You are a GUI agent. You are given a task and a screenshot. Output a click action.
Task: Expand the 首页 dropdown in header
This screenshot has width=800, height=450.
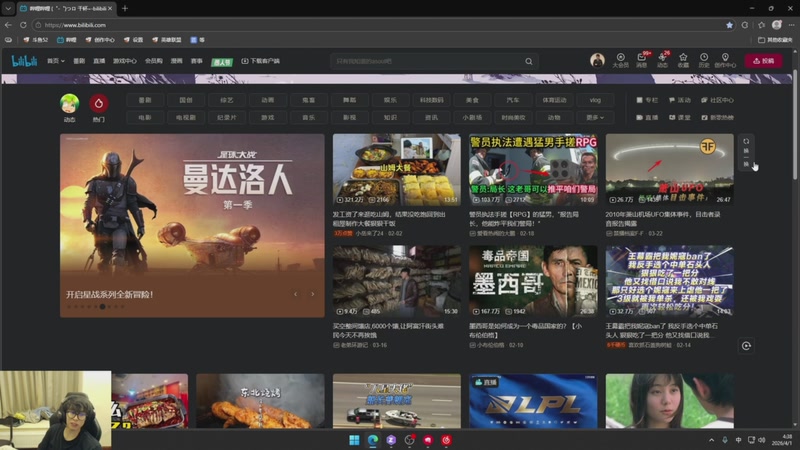[56, 61]
